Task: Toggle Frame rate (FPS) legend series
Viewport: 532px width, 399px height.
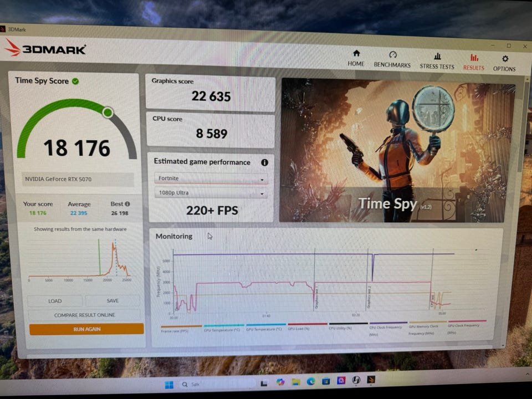Action: [181, 329]
